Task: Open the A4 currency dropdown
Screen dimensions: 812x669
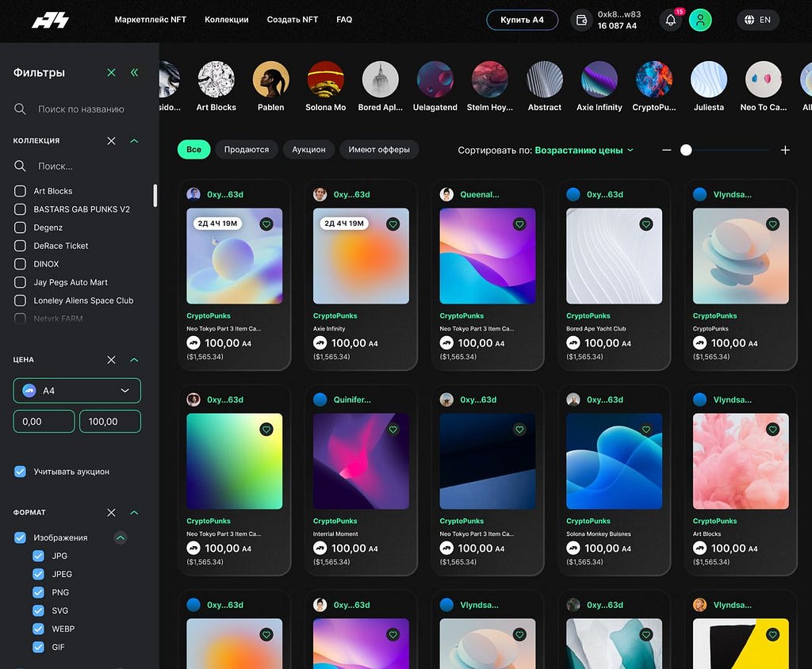Action: [77, 391]
